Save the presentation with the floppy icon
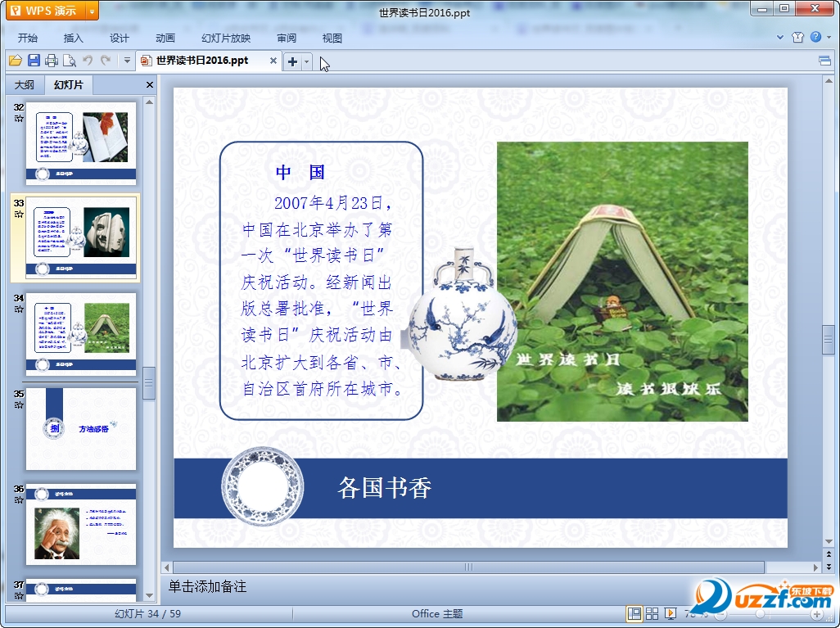Image resolution: width=840 pixels, height=628 pixels. pos(34,61)
